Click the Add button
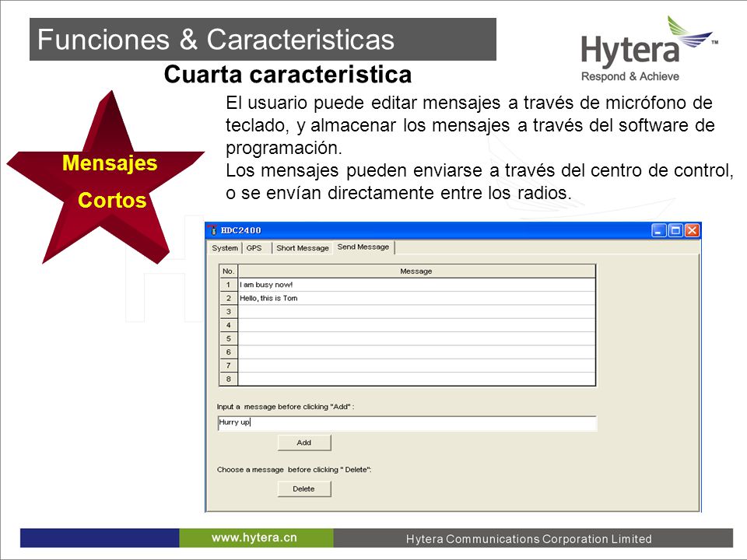Viewport: 747px width, 560px height. point(304,443)
